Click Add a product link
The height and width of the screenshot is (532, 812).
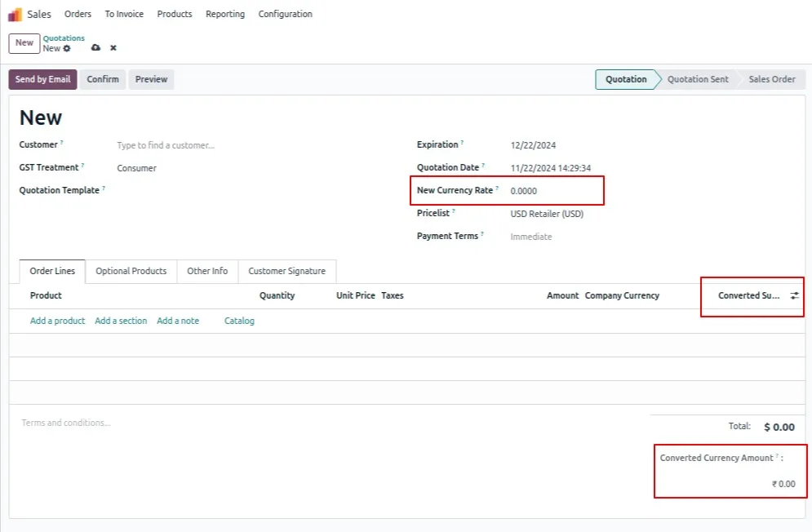coord(57,321)
